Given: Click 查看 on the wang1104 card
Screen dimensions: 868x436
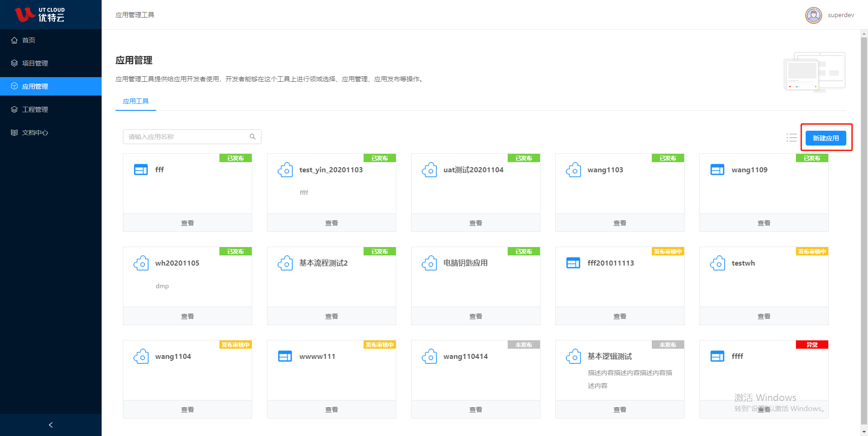Looking at the screenshot, I should click(x=188, y=410).
